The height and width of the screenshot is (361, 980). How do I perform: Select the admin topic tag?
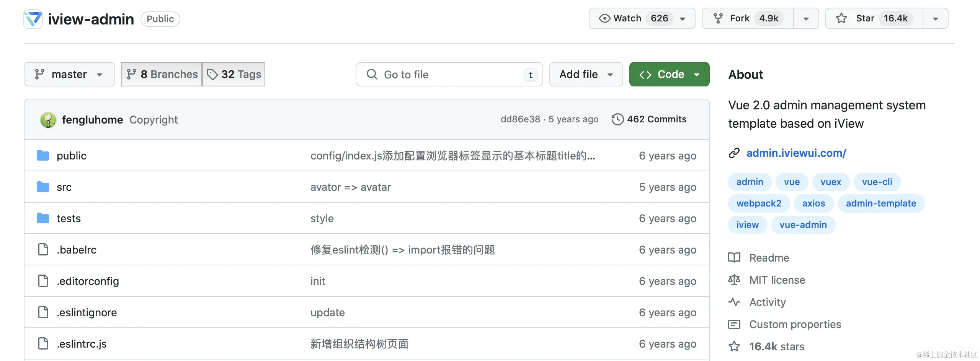click(750, 182)
